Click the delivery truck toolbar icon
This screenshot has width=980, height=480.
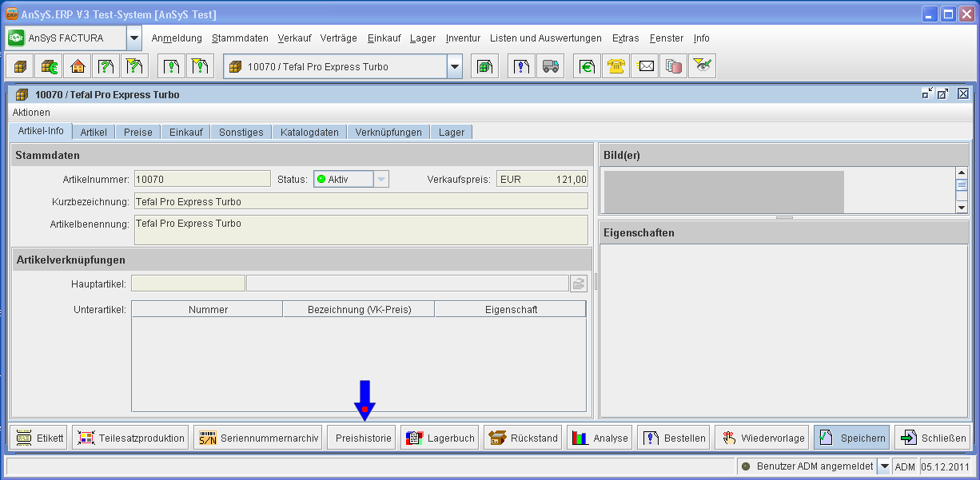coord(550,67)
